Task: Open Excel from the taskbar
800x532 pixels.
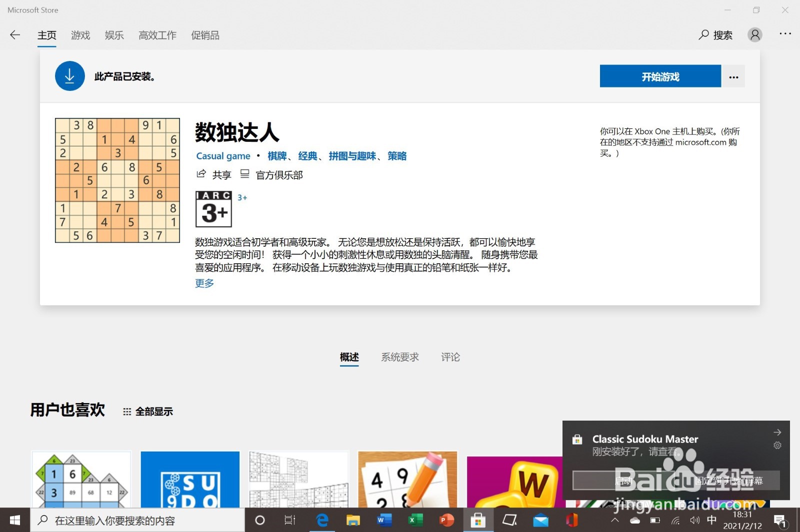Action: [415, 520]
